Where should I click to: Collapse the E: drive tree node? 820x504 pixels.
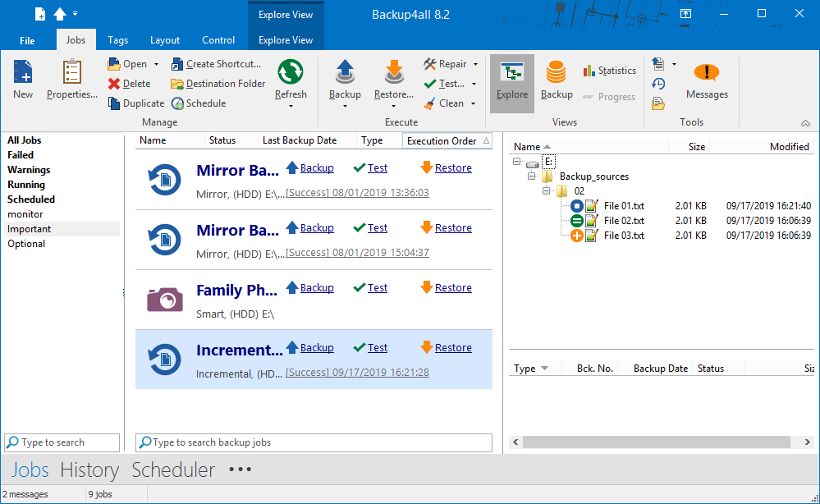[517, 162]
